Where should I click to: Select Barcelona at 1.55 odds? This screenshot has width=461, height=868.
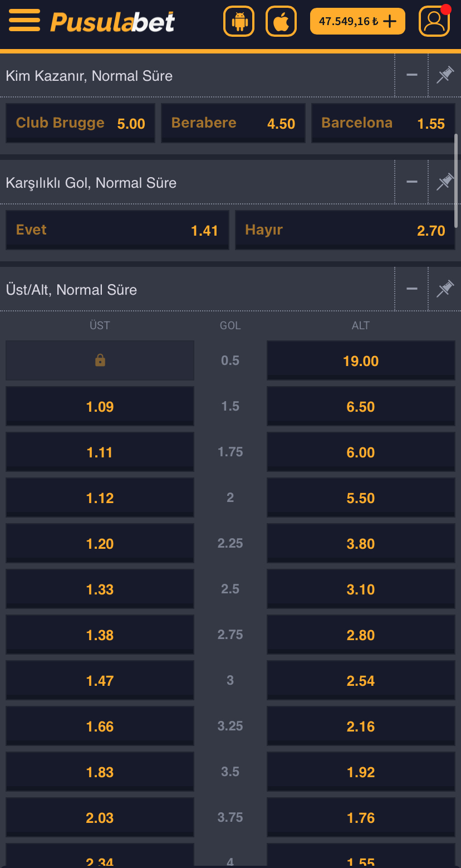pos(383,123)
